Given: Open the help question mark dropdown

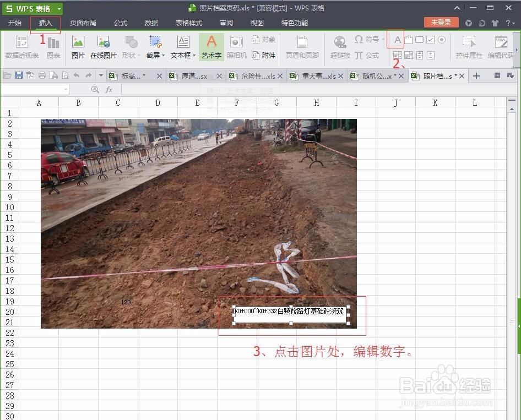Looking at the screenshot, I should click(x=510, y=23).
